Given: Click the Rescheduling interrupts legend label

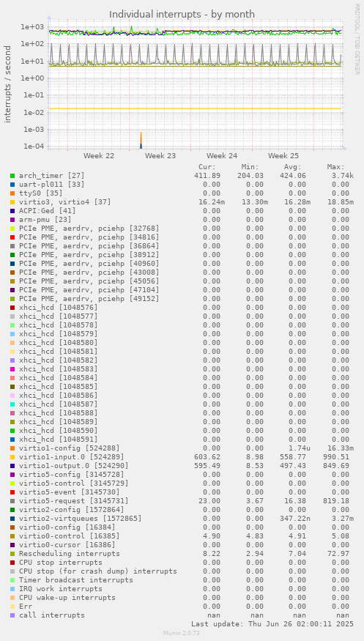Looking at the screenshot, I should (x=70, y=554).
